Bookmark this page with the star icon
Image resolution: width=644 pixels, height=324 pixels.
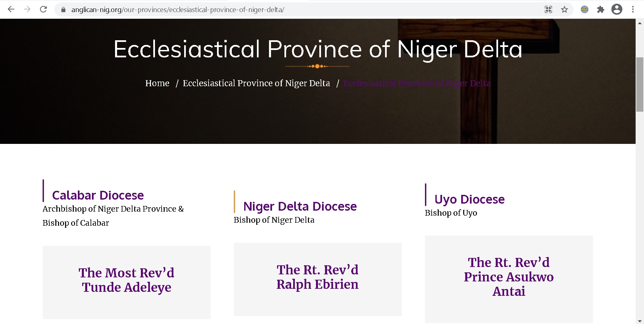[x=564, y=9]
